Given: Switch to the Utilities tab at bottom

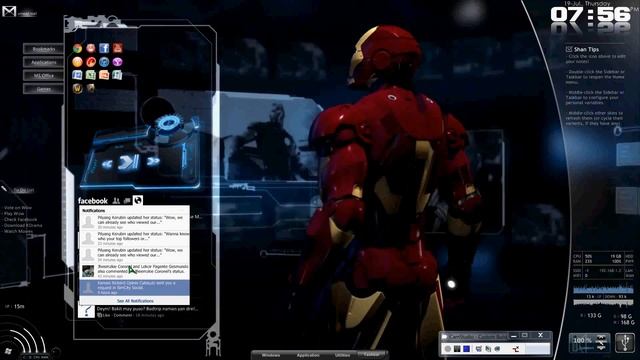Looking at the screenshot, I should point(342,356).
